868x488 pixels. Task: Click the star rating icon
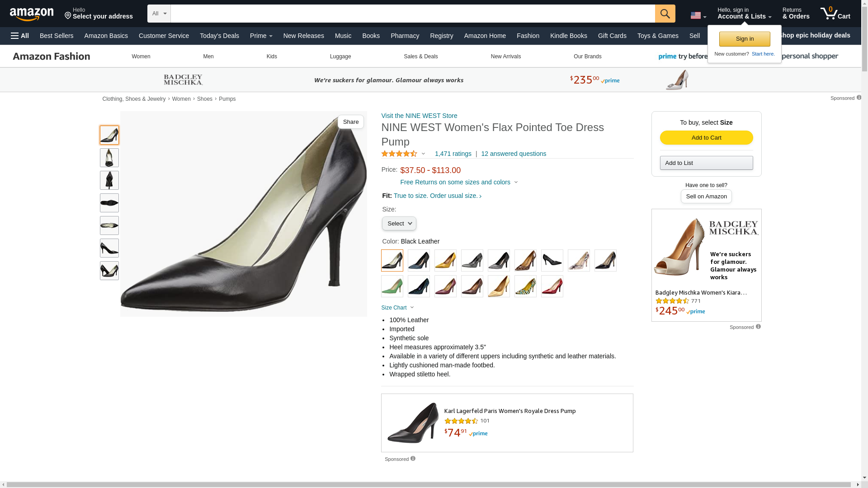pos(399,154)
